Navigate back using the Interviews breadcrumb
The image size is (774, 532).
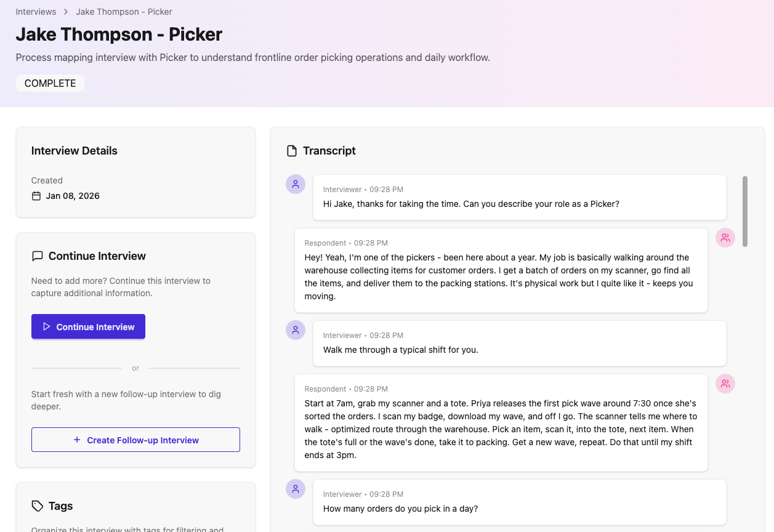pos(36,11)
